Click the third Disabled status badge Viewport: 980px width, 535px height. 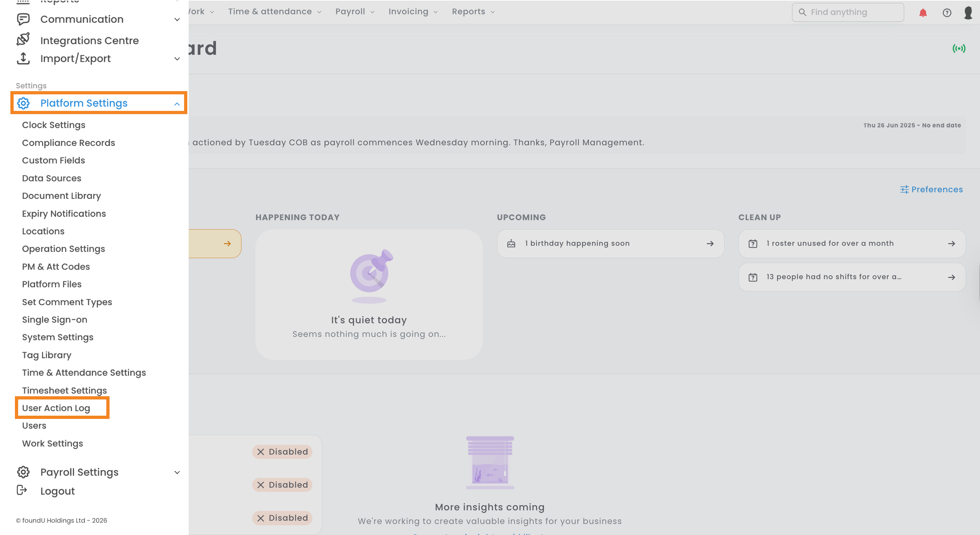[x=282, y=518]
